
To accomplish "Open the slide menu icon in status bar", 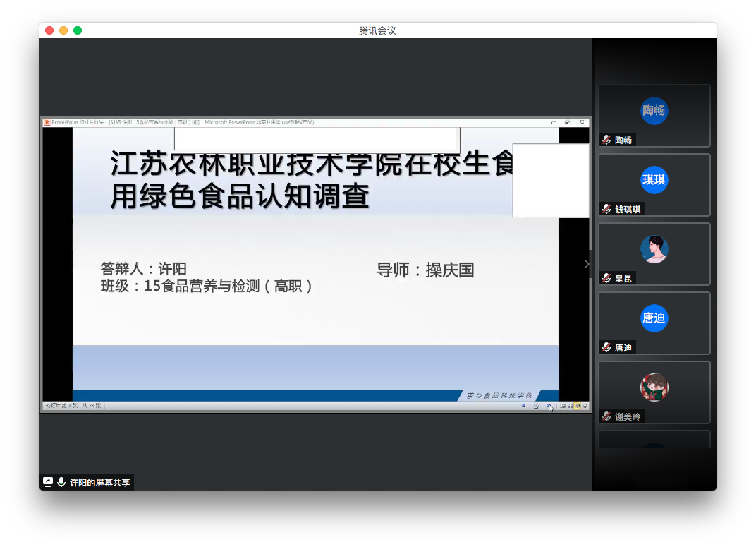I will (x=537, y=406).
